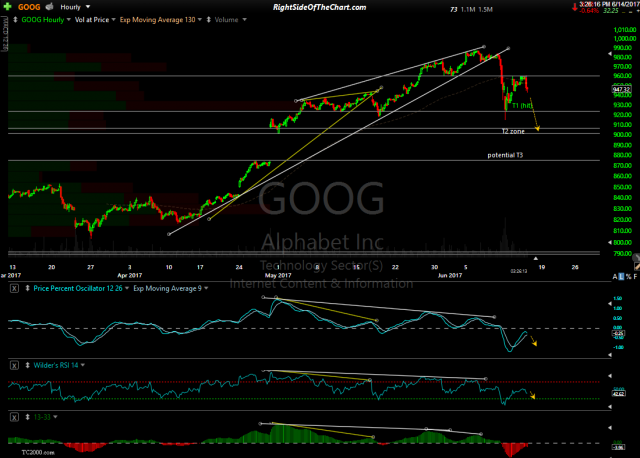Click Wilder's RSI 14 label
Screen dimensions: 640x458
[56, 365]
